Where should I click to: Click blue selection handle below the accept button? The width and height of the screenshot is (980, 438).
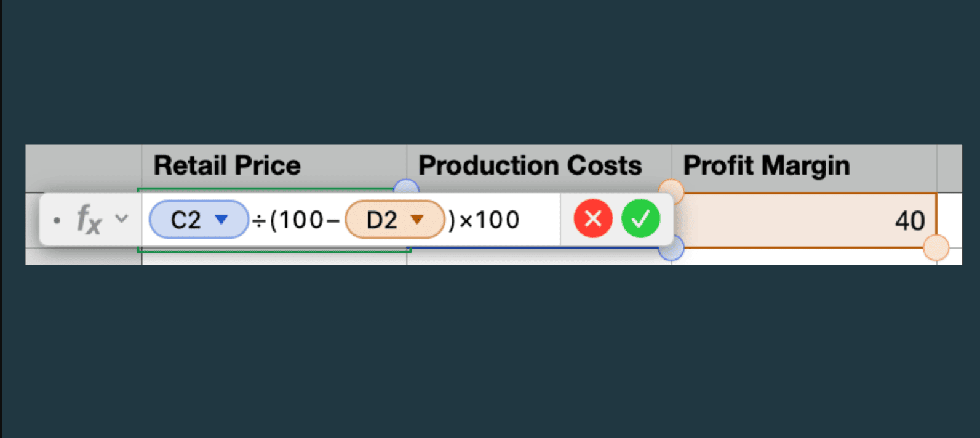pyautogui.click(x=671, y=249)
